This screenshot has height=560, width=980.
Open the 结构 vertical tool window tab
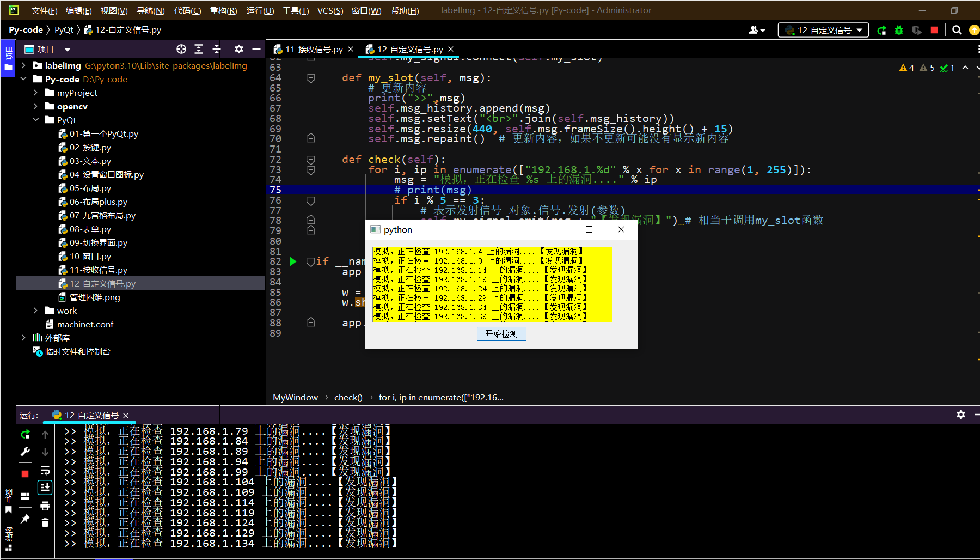(x=8, y=538)
